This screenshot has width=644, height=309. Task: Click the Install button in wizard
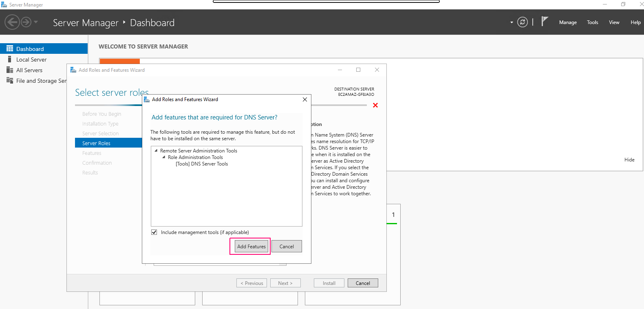coord(329,283)
